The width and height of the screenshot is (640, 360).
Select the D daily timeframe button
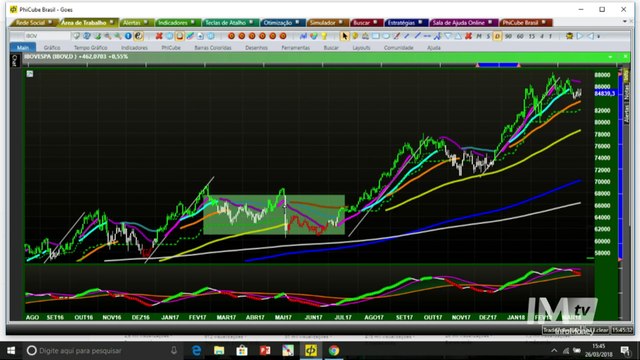[497, 36]
